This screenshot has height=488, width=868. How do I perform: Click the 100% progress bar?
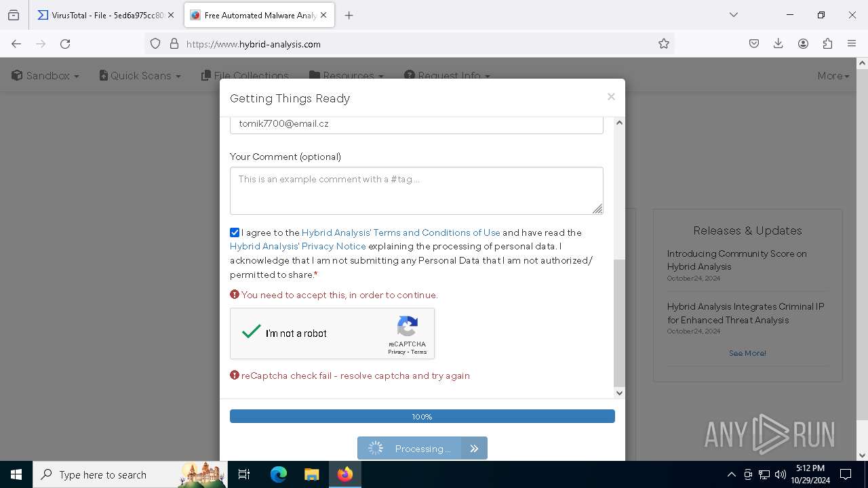click(x=422, y=416)
